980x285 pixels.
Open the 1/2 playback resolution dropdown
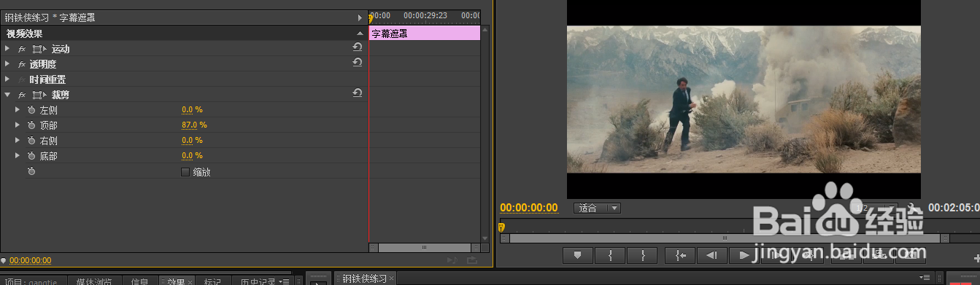(876, 208)
